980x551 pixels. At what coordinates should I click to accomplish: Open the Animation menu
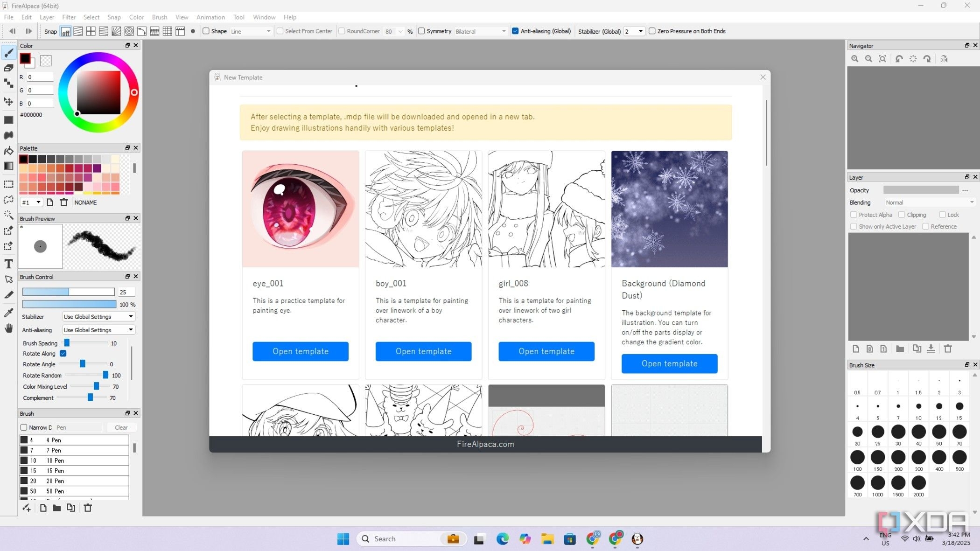pos(210,17)
